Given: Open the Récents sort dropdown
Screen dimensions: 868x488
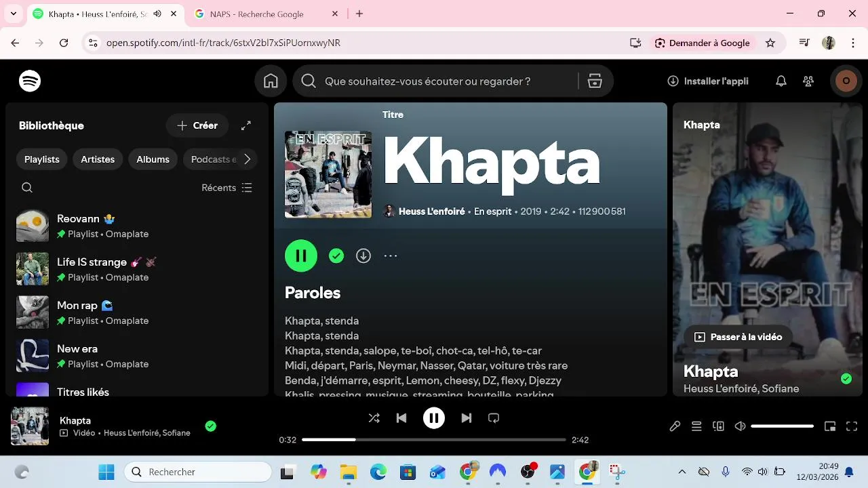Looking at the screenshot, I should coord(226,188).
